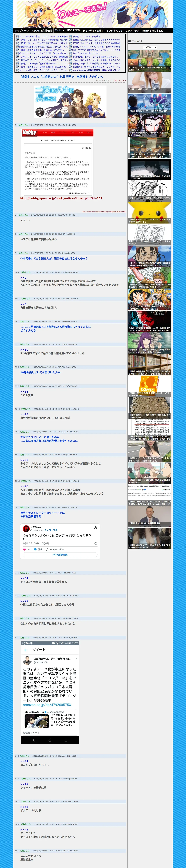Click the >>77 anchor in post 127

[24, 601]
